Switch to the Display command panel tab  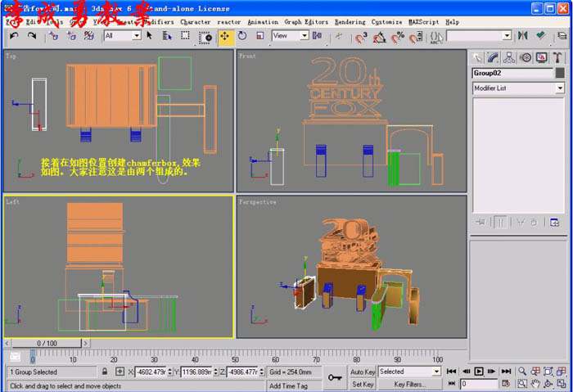pos(541,57)
